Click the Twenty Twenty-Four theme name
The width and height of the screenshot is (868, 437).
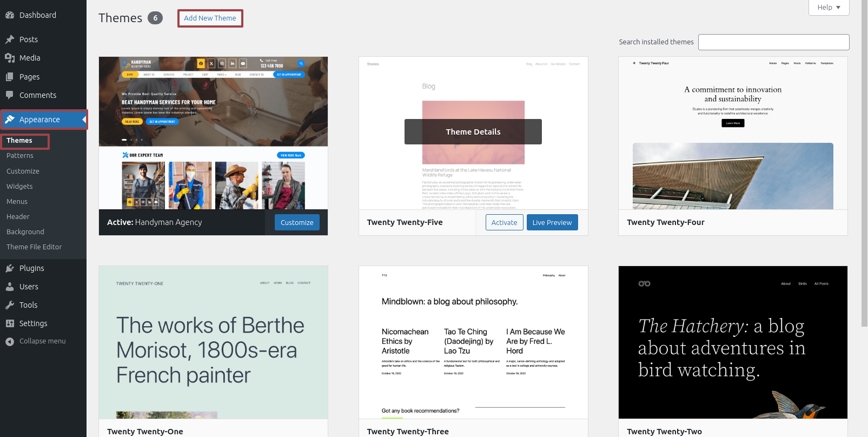coord(666,222)
